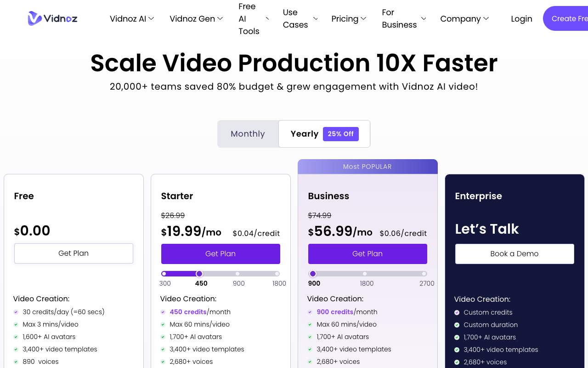Click the 900 credits/month feature
This screenshot has height=368, width=588.
347,312
